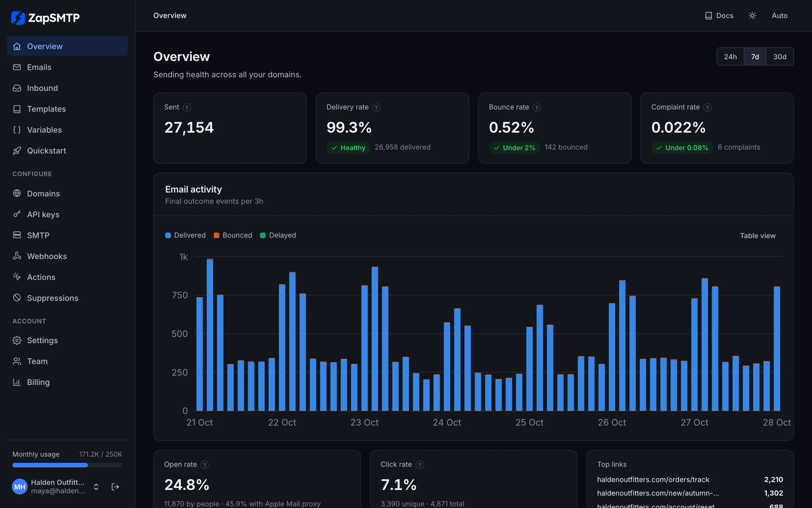Open the Docs link

(719, 16)
